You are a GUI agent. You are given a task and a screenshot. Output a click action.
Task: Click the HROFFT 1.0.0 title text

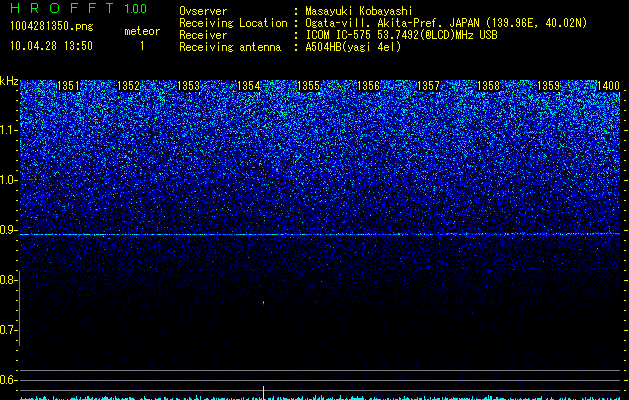79,8
